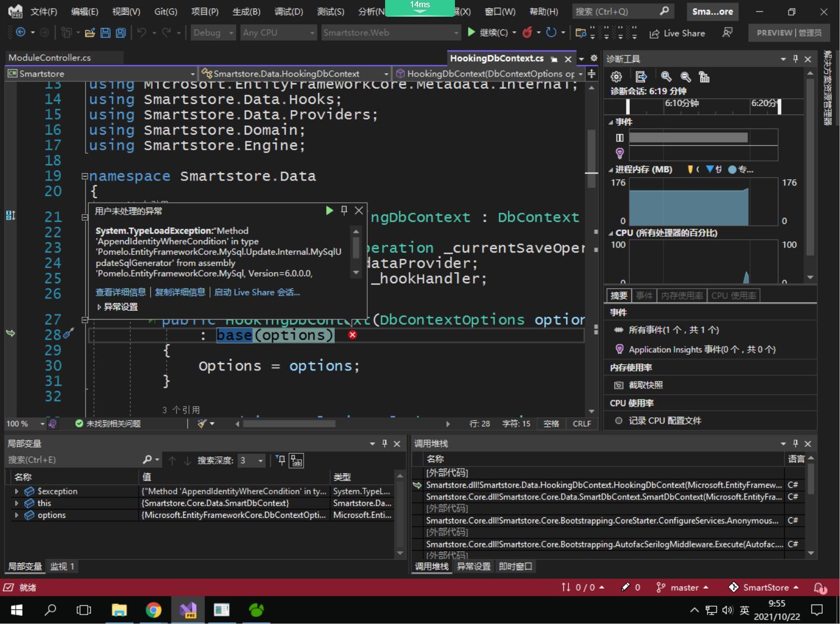Switch to the 监视 1 tab
The height and width of the screenshot is (624, 840).
63,566
